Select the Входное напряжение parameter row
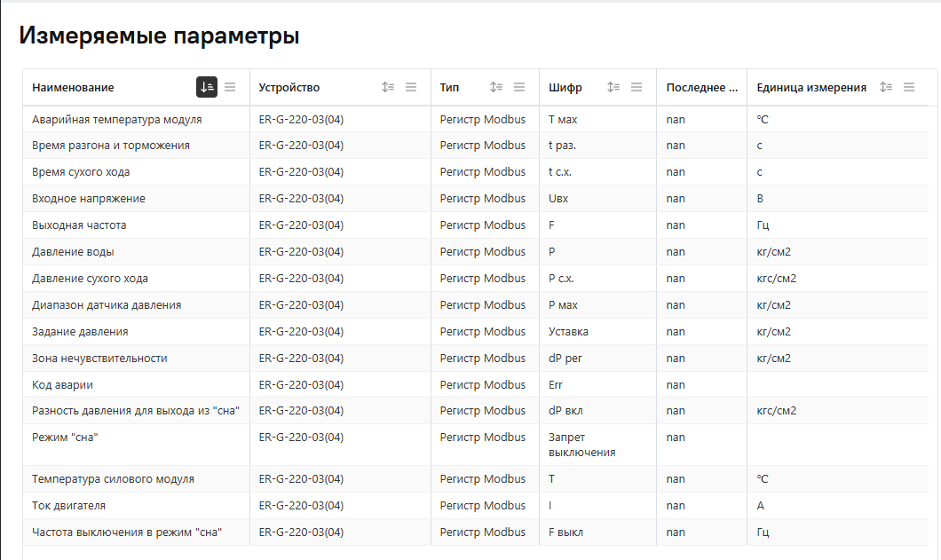The height and width of the screenshot is (560, 941). (x=89, y=199)
